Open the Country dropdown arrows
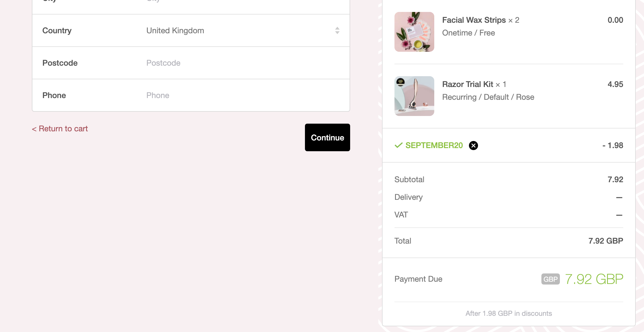The height and width of the screenshot is (332, 644). pyautogui.click(x=337, y=30)
